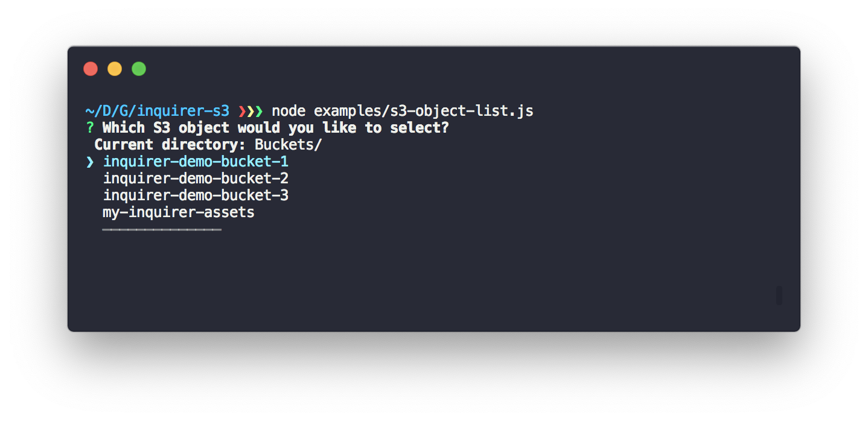The height and width of the screenshot is (421, 868).
Task: Choose inquirer-demo-bucket-2 in the list
Action: point(196,179)
